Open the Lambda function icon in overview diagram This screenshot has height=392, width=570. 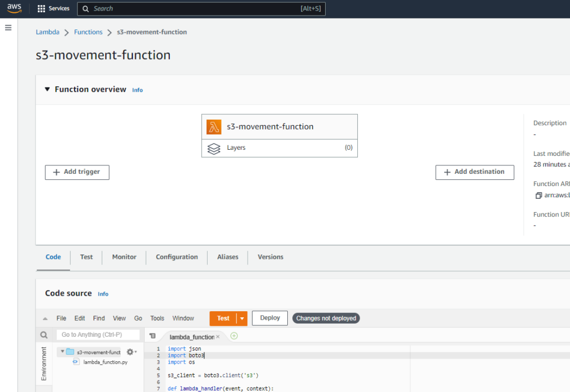(214, 126)
